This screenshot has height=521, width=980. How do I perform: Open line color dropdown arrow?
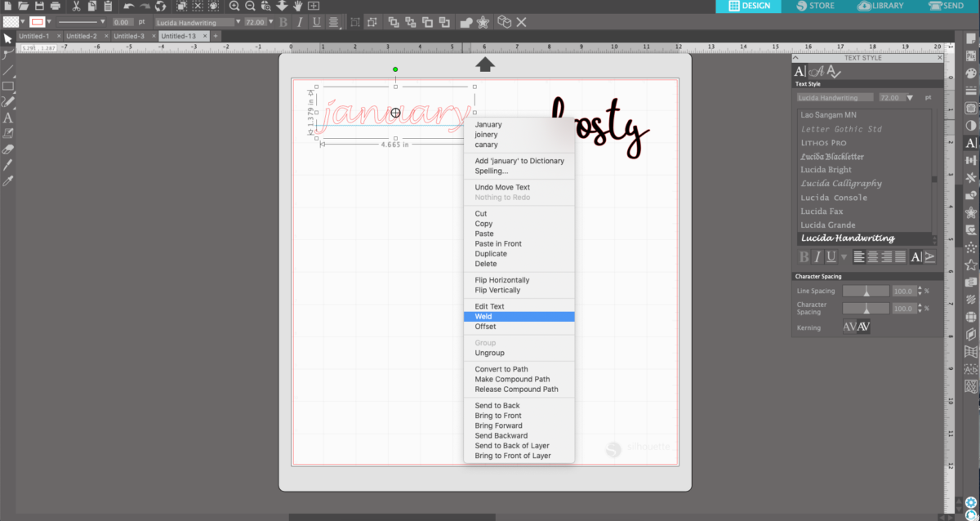click(x=50, y=22)
